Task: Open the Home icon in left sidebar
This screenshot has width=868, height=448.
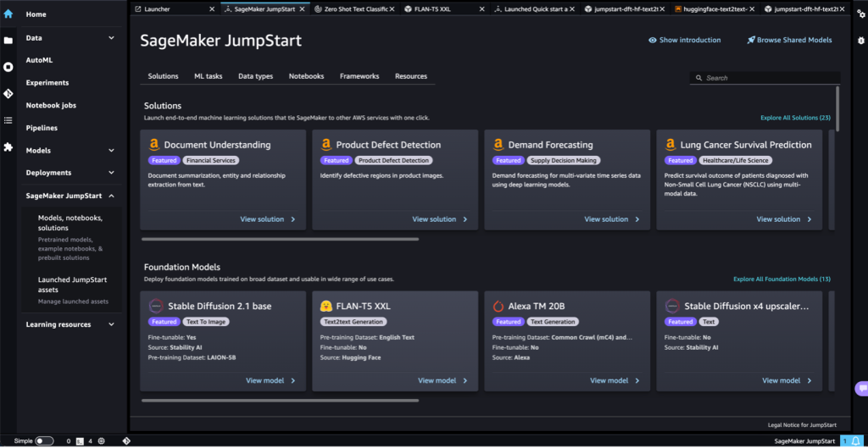Action: click(x=8, y=14)
